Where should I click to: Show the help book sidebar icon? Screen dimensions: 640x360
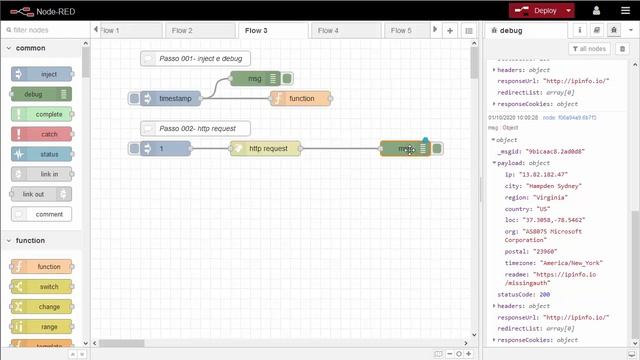click(x=597, y=30)
